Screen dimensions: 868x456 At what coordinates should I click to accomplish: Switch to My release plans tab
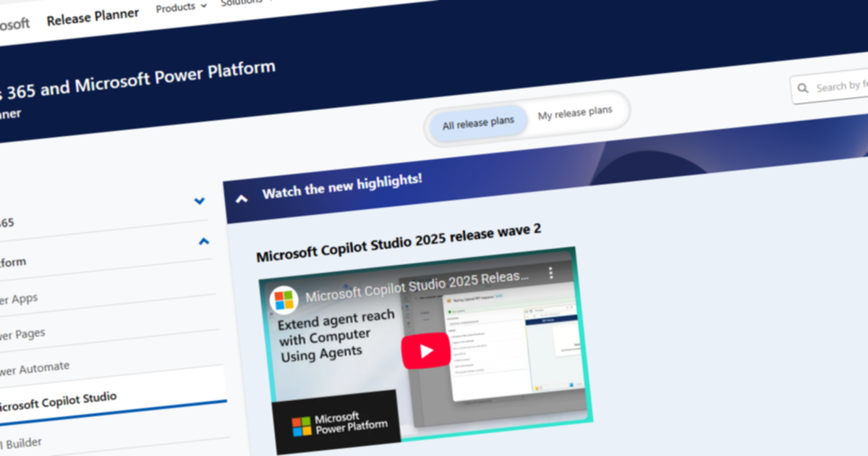[x=575, y=112]
